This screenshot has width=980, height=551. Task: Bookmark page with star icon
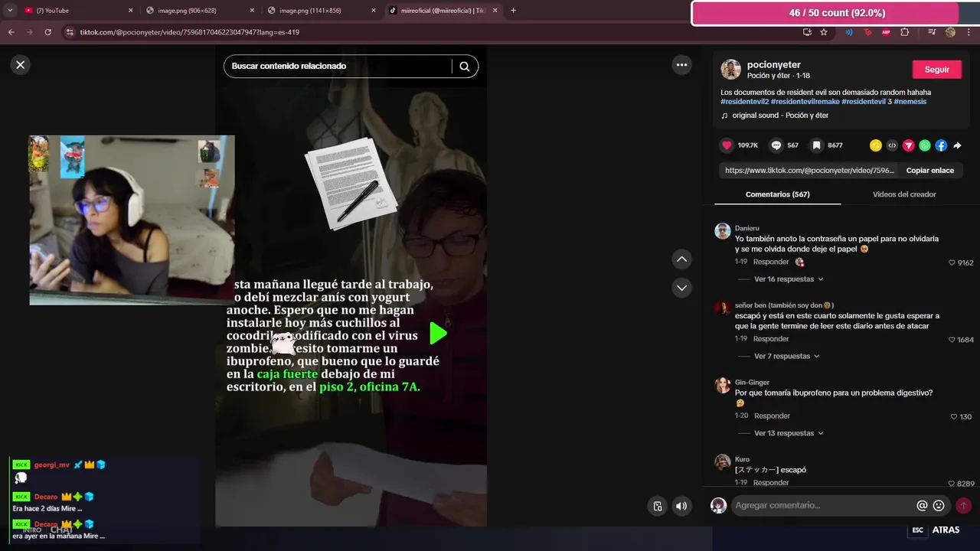tap(824, 32)
